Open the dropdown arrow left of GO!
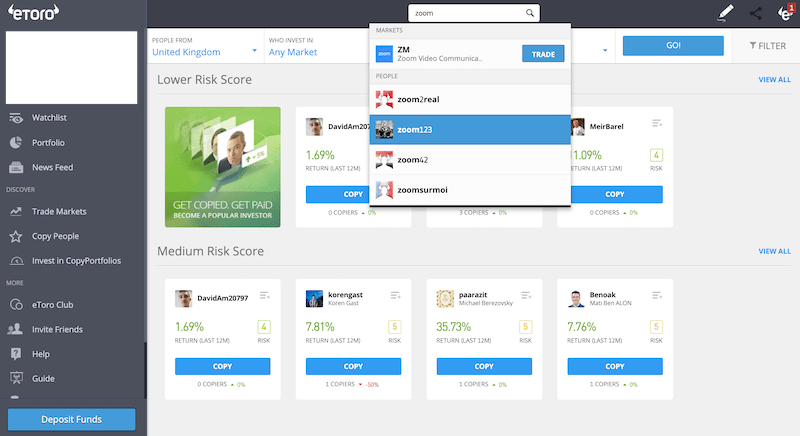This screenshot has height=436, width=800. 605,50
